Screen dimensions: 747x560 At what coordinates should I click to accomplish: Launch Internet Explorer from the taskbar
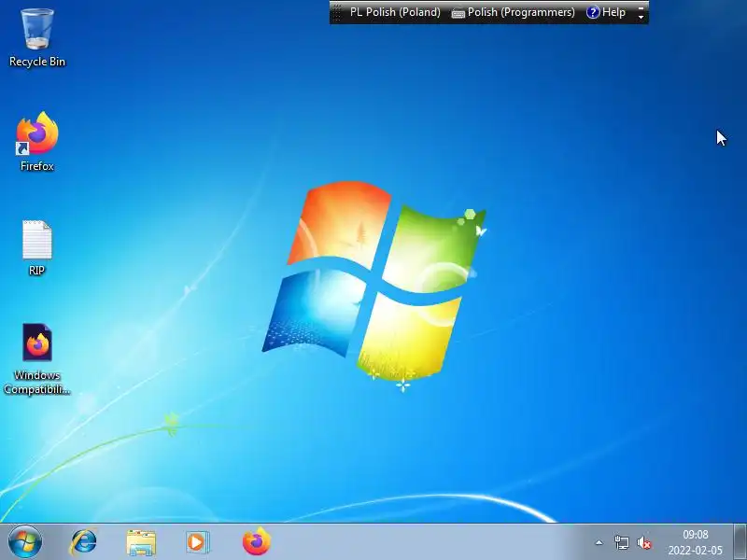[84, 542]
